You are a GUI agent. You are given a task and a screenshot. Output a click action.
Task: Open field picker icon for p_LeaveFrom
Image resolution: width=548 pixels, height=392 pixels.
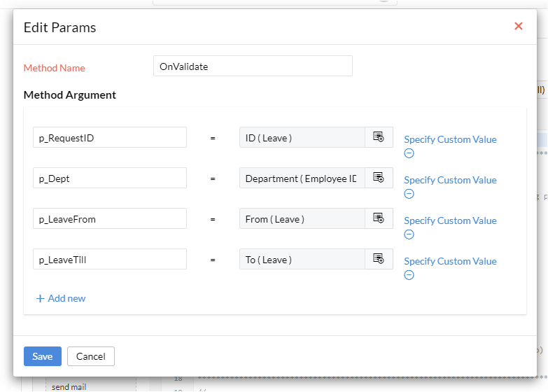(x=379, y=218)
